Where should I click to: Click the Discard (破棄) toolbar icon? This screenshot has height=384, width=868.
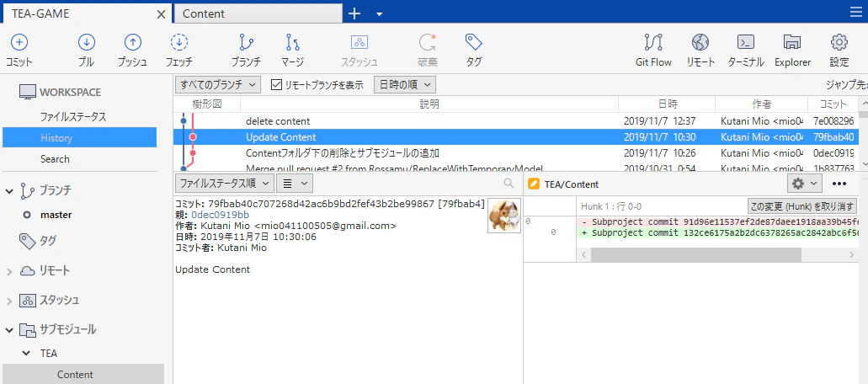427,42
